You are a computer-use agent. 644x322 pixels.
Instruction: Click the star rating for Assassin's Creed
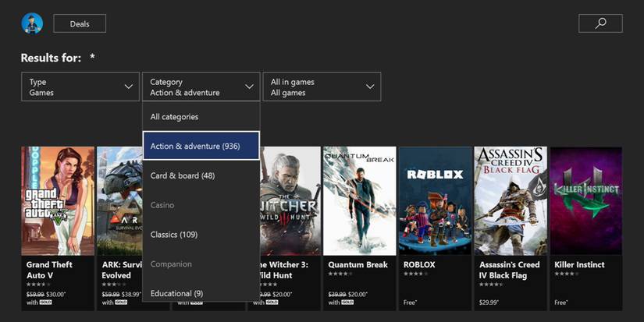pyautogui.click(x=491, y=285)
